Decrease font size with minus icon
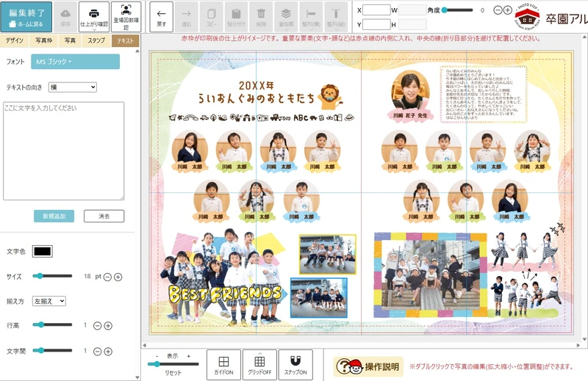Viewport: 588px width, 381px height. click(107, 277)
